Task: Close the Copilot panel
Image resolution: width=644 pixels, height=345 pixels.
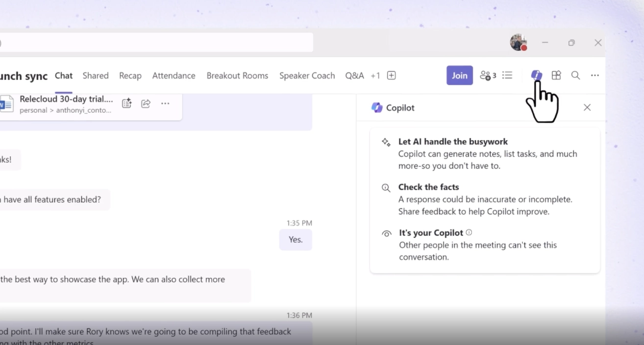Action: (x=587, y=107)
